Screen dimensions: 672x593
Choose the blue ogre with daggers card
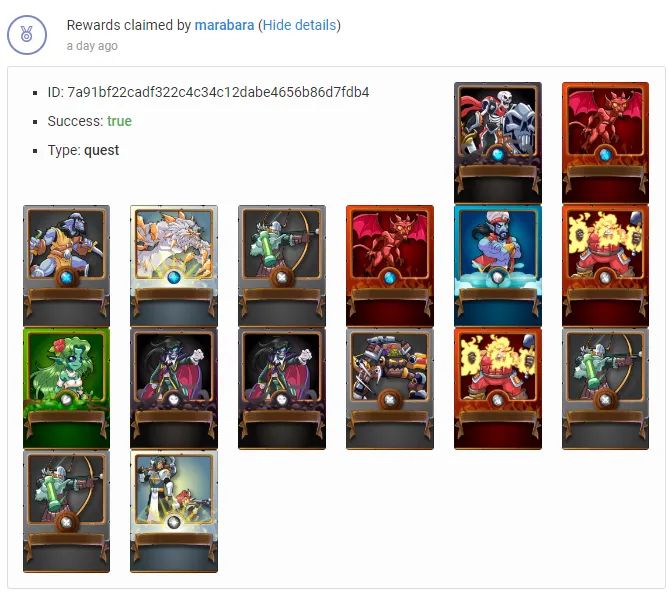(66, 266)
